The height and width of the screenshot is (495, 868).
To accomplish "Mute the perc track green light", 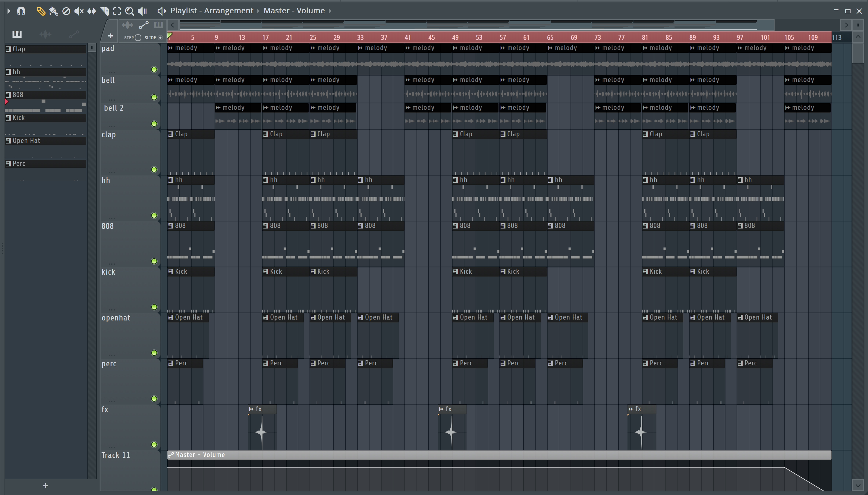I will coord(154,399).
